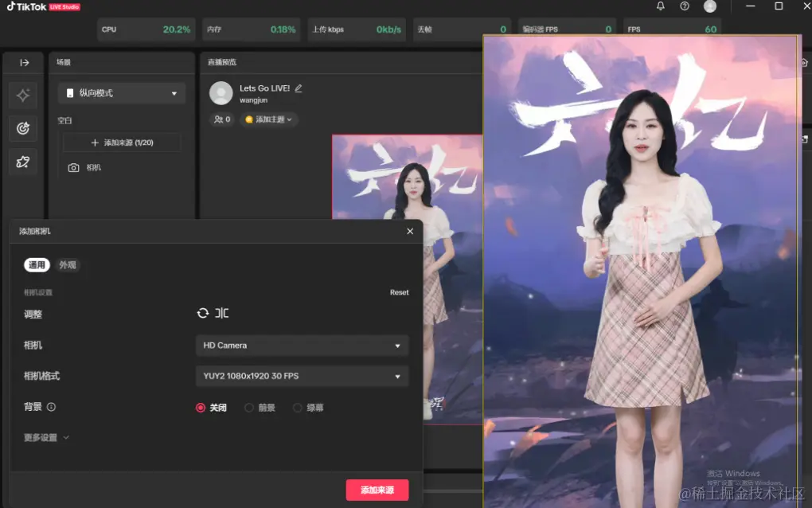Switch to the 外观 tab
Screen dimensions: 812x508
[68, 265]
